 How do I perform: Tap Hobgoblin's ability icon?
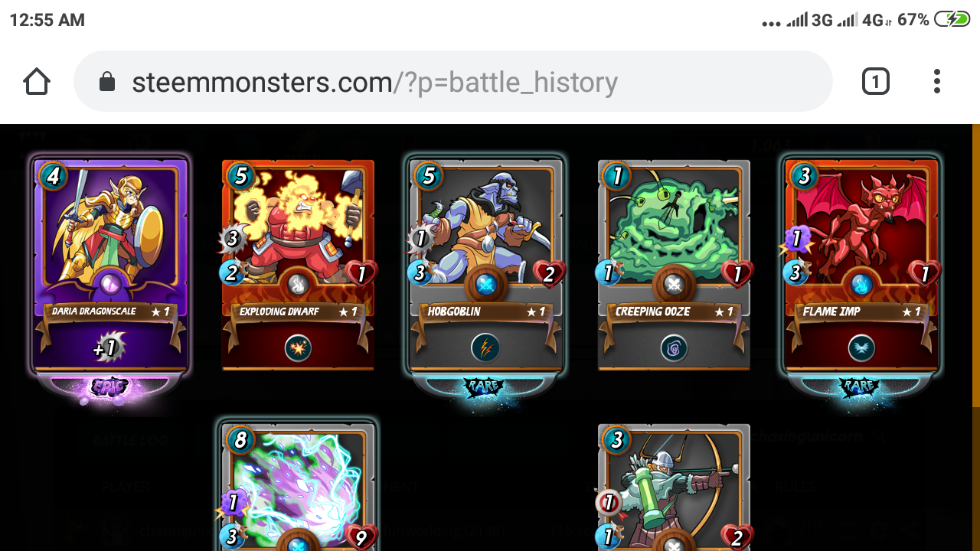(485, 348)
